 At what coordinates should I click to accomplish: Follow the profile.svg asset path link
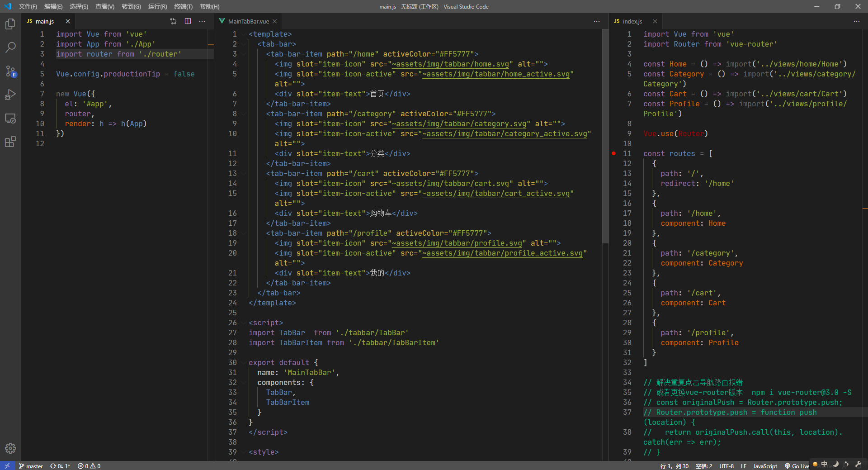pos(457,243)
